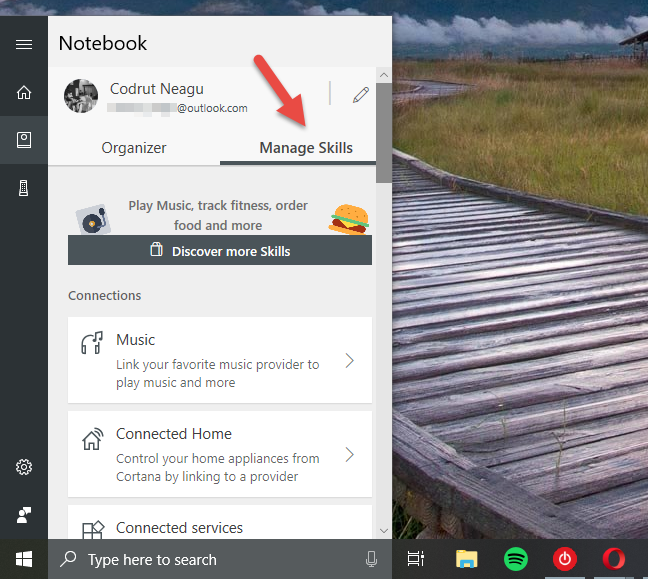Activate the Cortana microphone icon
Viewport: 648px width, 579px height.
[x=372, y=559]
